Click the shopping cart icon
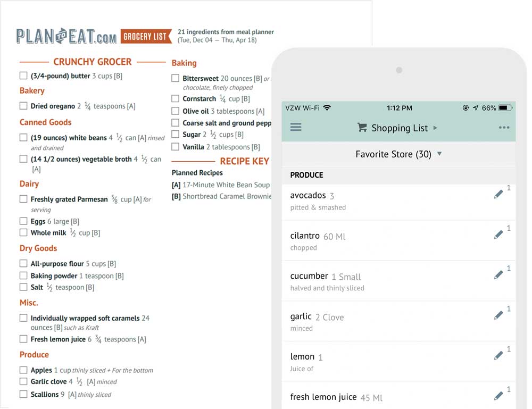The height and width of the screenshot is (409, 532). pyautogui.click(x=362, y=128)
